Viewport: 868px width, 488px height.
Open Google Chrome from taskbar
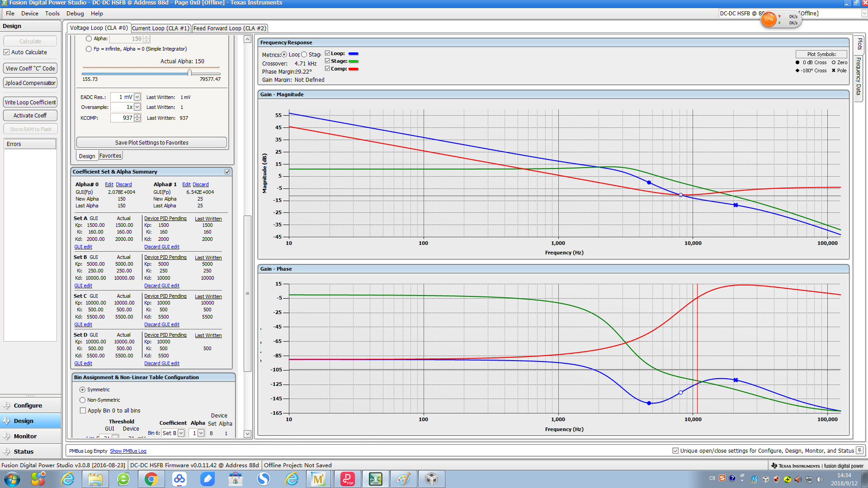151,479
